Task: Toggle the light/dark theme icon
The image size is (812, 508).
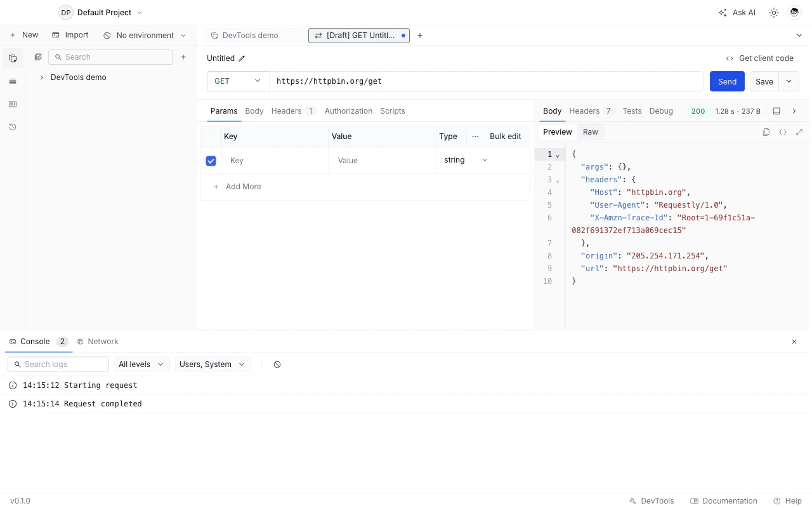Action: click(774, 13)
